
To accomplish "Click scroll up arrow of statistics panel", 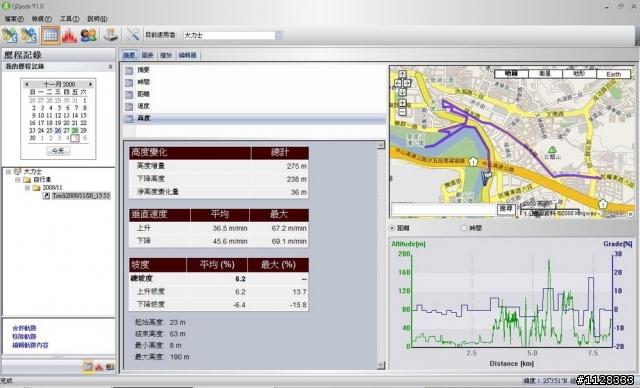I will [x=381, y=145].
